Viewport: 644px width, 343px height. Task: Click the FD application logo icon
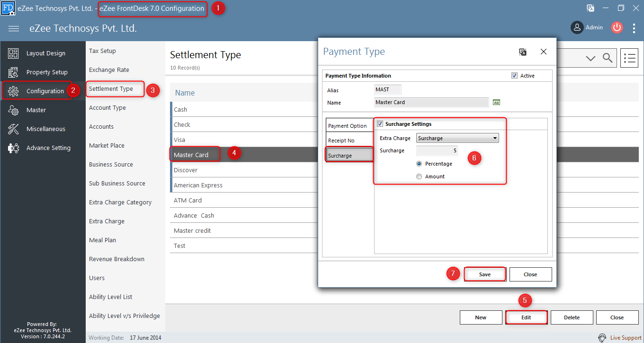tap(8, 8)
